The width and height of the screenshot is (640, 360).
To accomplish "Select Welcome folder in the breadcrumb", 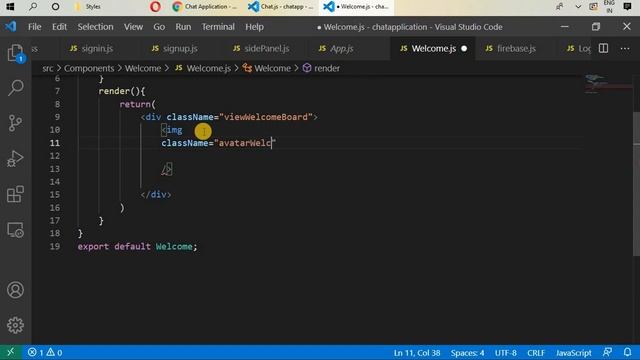I will [143, 68].
